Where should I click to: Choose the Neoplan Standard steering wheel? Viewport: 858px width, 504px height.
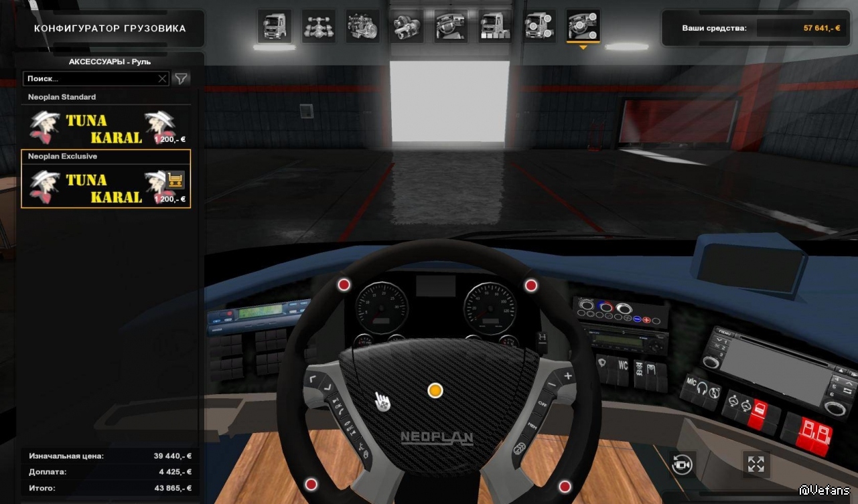[x=106, y=119]
